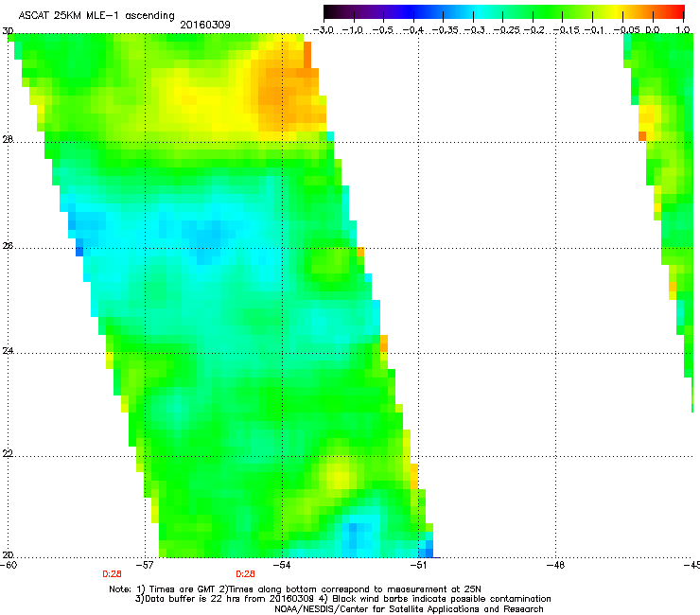Viewport: 700px width, 615px height.
Task: Click the 0.0 colorbar label
Action: click(x=653, y=30)
